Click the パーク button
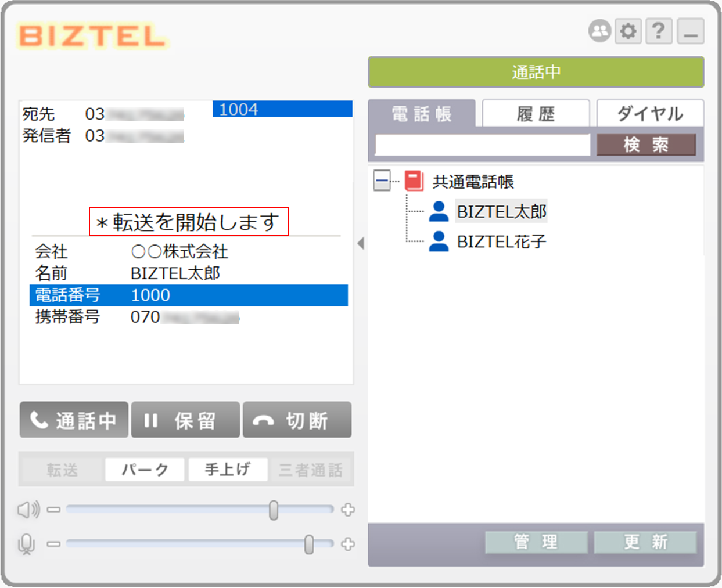 145,470
